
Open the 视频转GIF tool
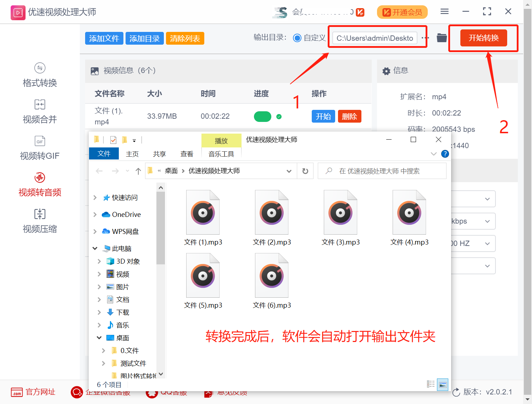pyautogui.click(x=40, y=148)
